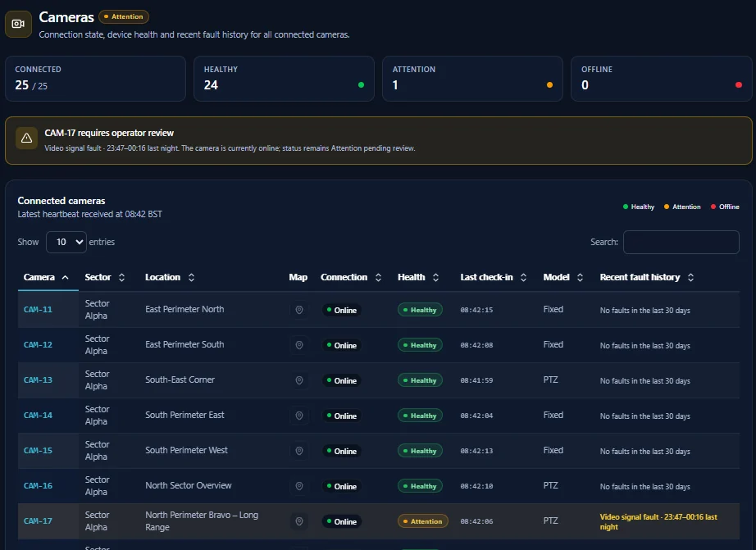Select the Attention summary card
Screen dimensions: 756x550
pos(472,79)
